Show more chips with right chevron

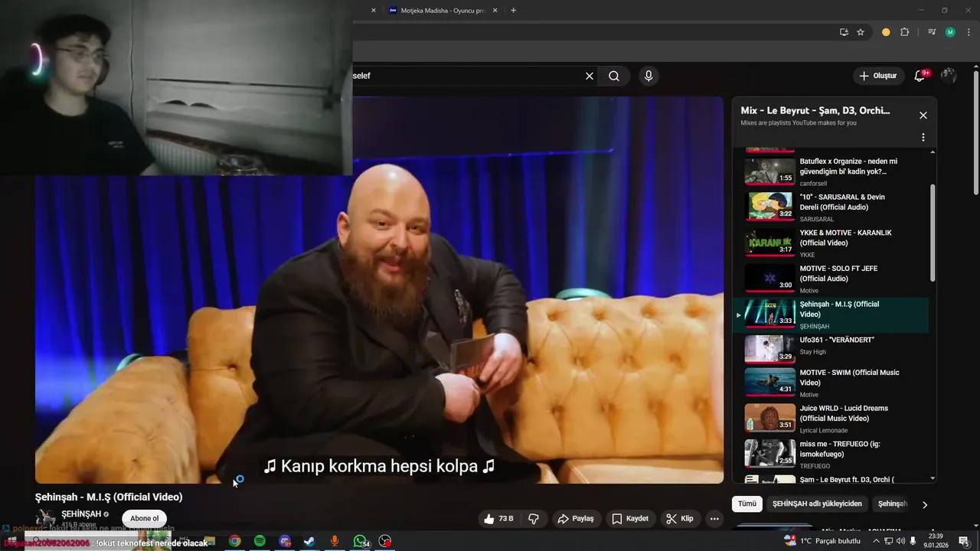[924, 504]
